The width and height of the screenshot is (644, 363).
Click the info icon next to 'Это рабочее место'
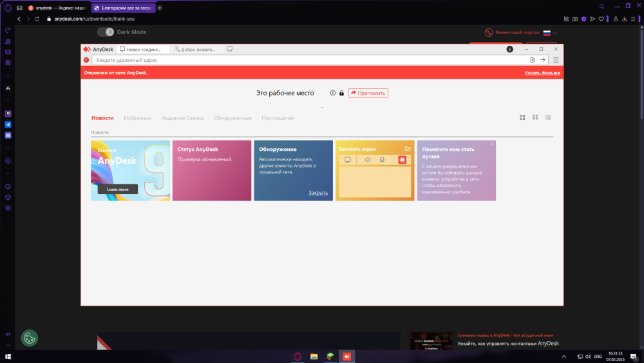[x=333, y=93]
